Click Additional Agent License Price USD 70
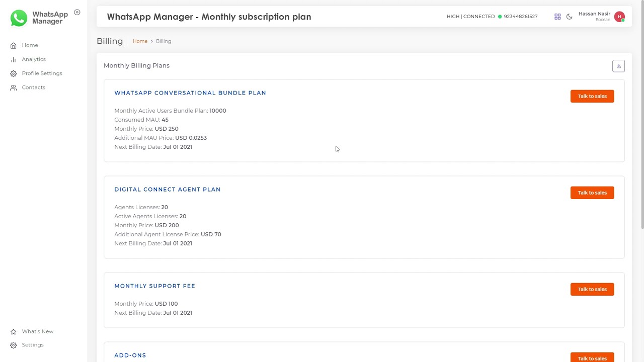The height and width of the screenshot is (362, 644). pyautogui.click(x=168, y=234)
